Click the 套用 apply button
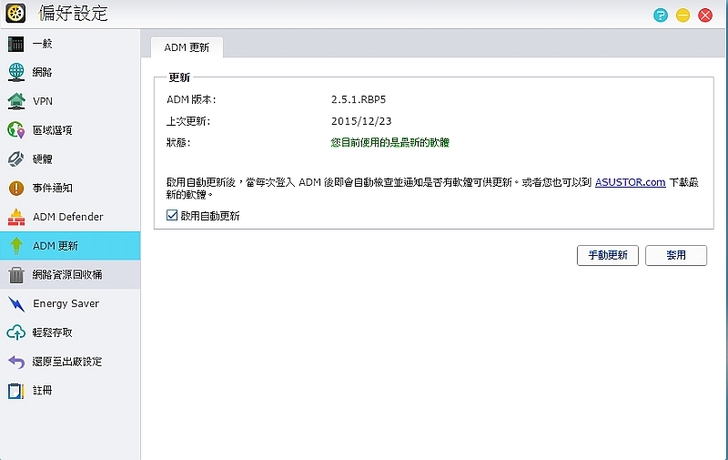 [x=676, y=255]
